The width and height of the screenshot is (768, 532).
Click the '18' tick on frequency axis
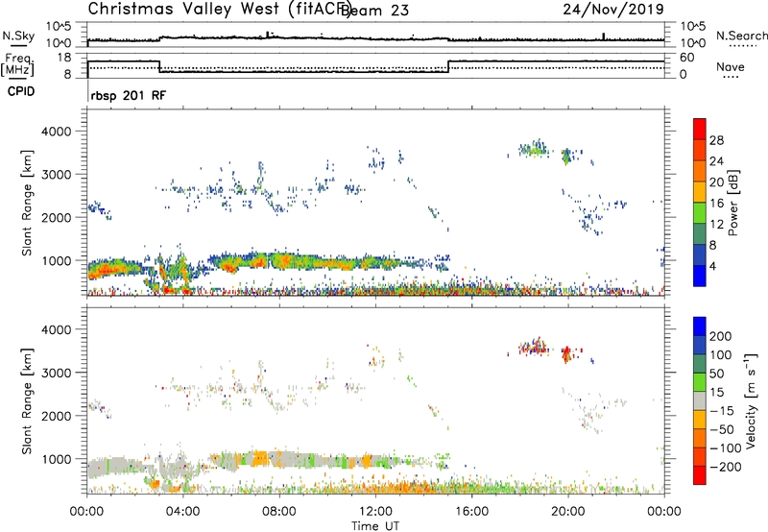point(64,58)
